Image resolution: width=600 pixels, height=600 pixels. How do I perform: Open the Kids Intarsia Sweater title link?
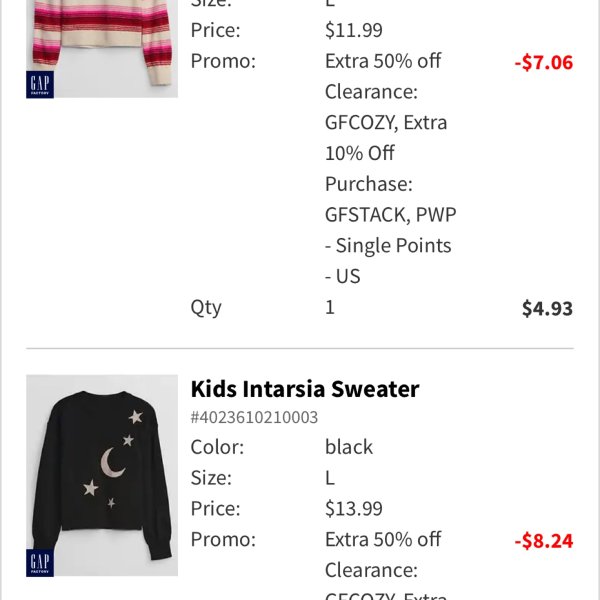(305, 389)
